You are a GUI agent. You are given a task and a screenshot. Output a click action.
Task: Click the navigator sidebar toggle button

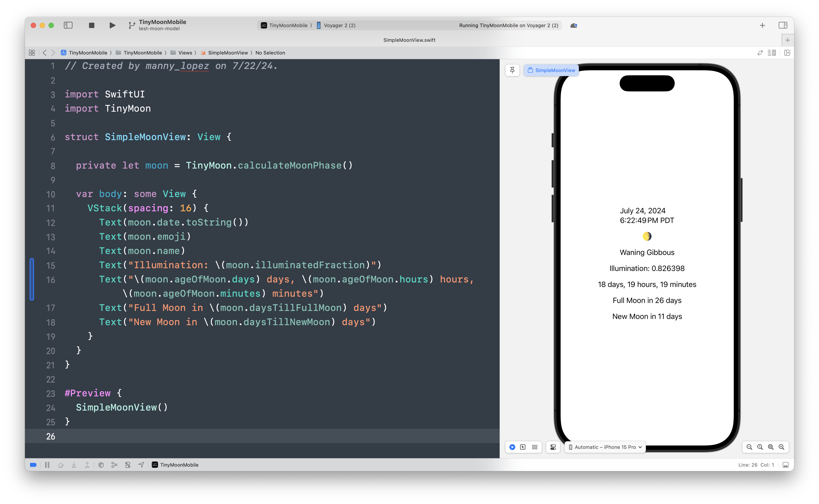tap(68, 25)
